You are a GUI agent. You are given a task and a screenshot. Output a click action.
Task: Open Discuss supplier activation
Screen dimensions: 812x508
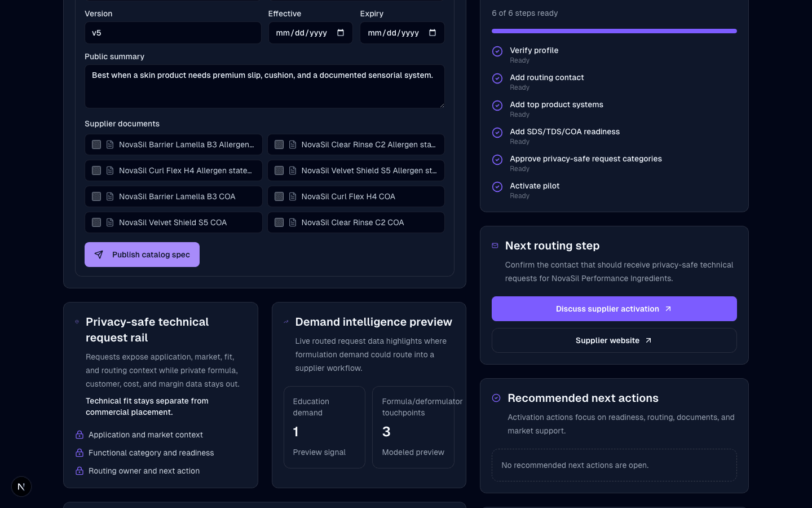614,309
